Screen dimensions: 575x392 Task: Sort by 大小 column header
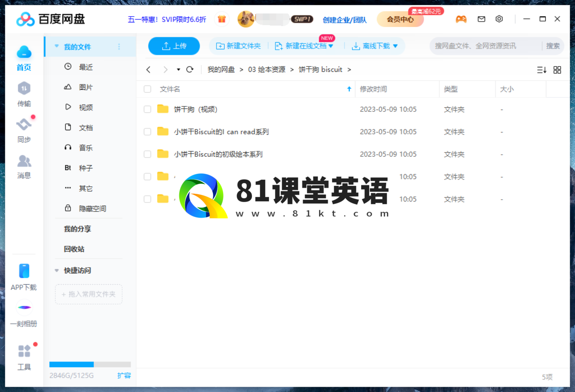507,89
